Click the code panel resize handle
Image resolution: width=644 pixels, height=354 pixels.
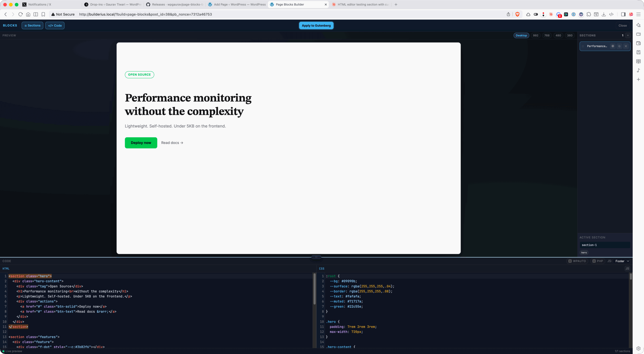(316, 257)
